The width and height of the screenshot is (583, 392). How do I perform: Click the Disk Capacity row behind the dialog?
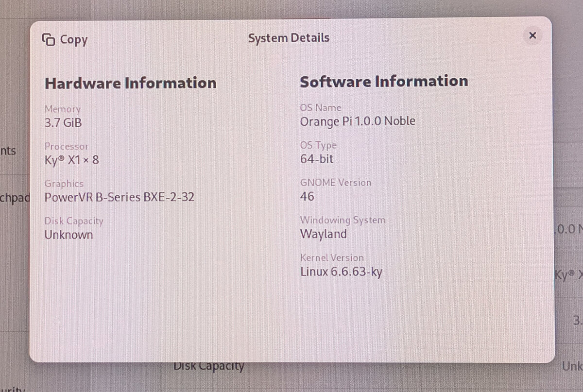[209, 367]
